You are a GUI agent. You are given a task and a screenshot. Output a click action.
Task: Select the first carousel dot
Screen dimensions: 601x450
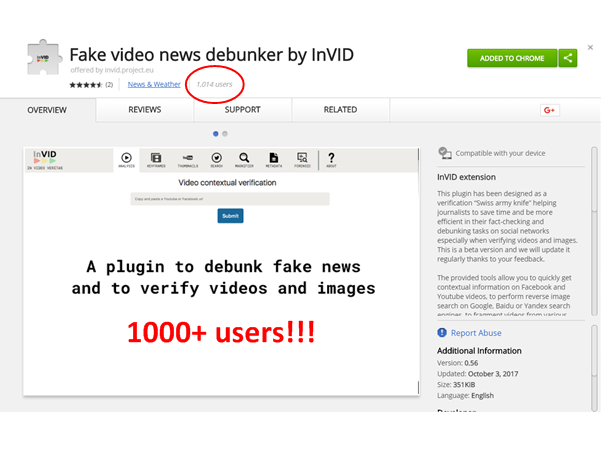point(216,134)
